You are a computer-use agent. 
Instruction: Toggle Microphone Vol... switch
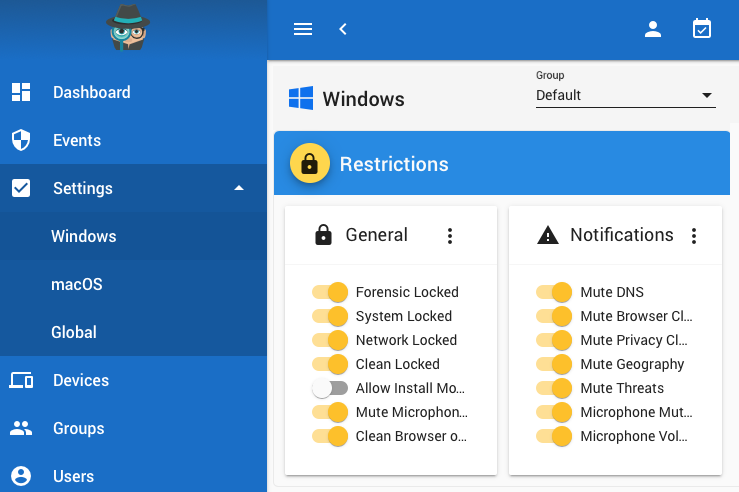point(554,436)
